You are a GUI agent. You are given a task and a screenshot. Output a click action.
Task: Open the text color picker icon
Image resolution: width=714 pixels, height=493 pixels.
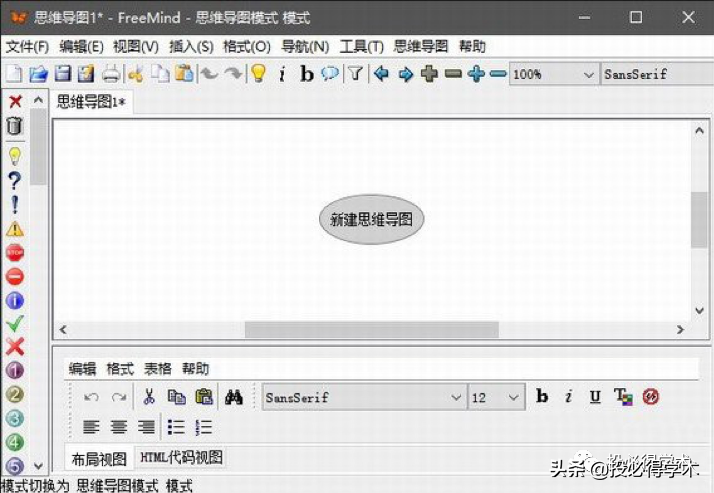coord(623,397)
